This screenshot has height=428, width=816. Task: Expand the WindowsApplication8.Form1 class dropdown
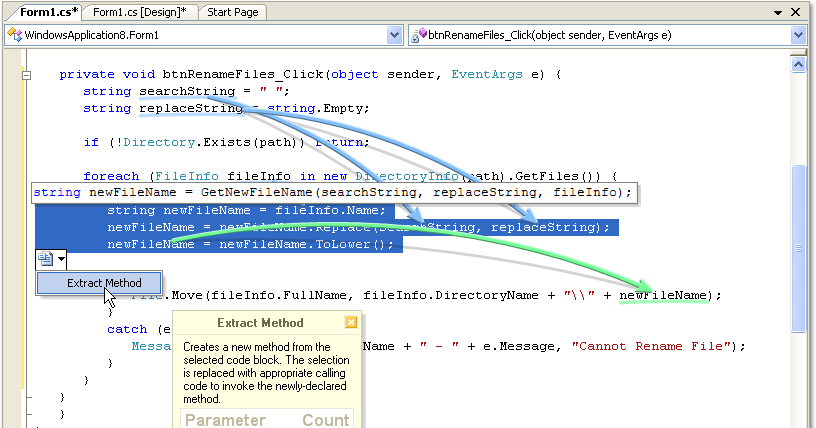pos(393,35)
